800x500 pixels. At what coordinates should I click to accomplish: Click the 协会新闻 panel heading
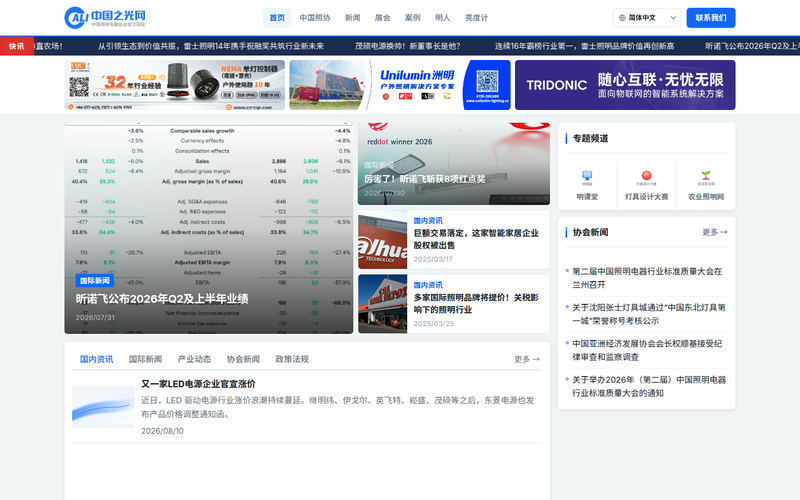click(590, 232)
